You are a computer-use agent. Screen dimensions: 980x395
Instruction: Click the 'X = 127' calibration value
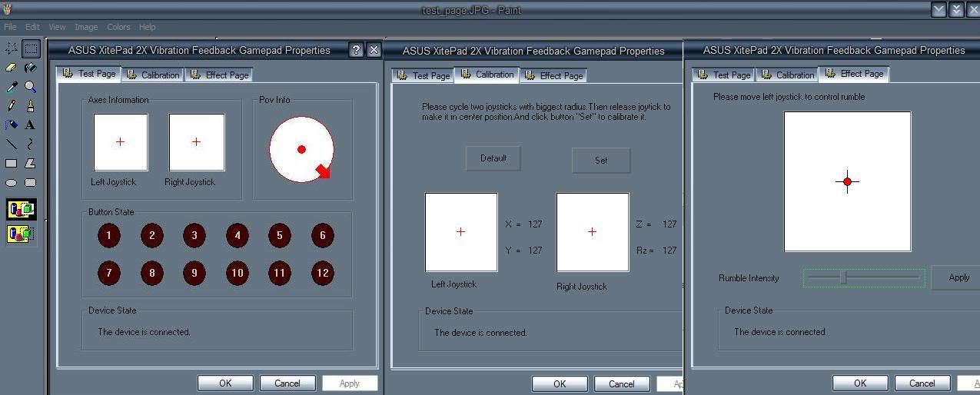[523, 224]
